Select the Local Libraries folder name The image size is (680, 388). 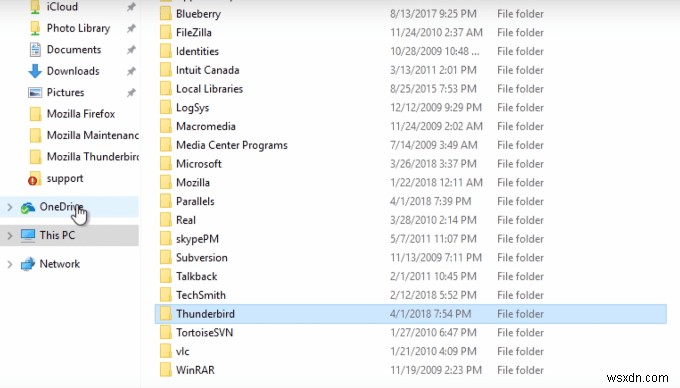tap(209, 89)
